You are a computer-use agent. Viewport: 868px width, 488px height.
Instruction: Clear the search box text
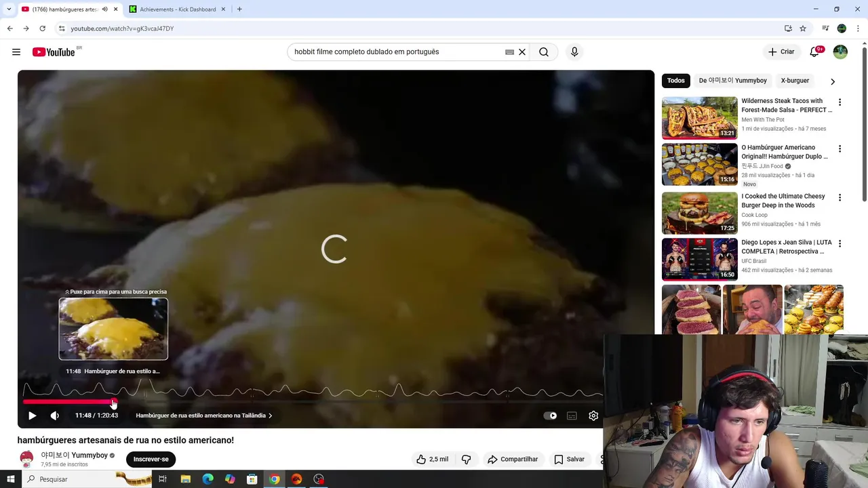click(522, 52)
